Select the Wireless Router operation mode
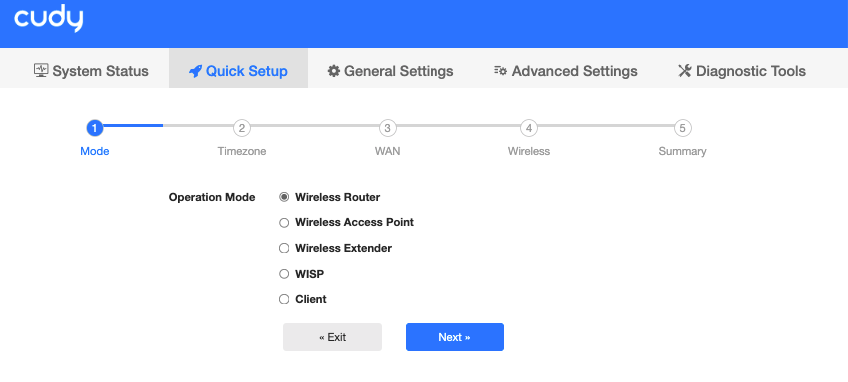This screenshot has height=382, width=848. (x=284, y=197)
